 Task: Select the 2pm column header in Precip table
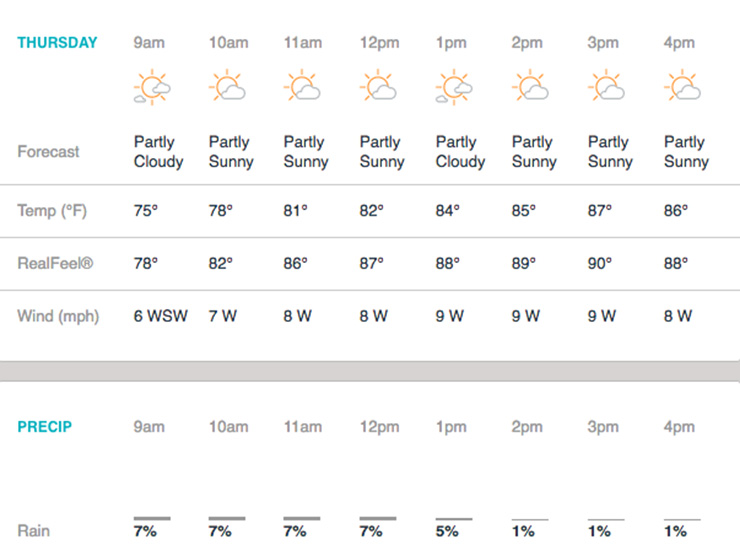527,427
